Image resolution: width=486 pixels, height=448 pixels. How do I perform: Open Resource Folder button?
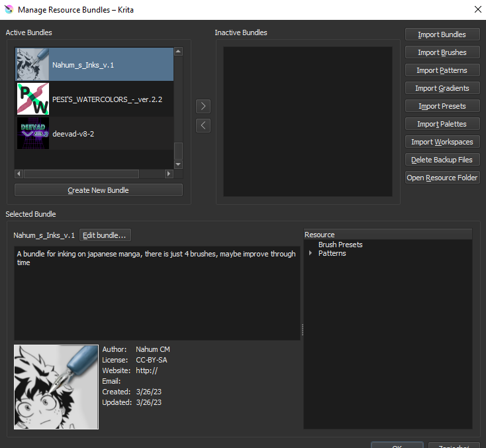click(x=442, y=178)
